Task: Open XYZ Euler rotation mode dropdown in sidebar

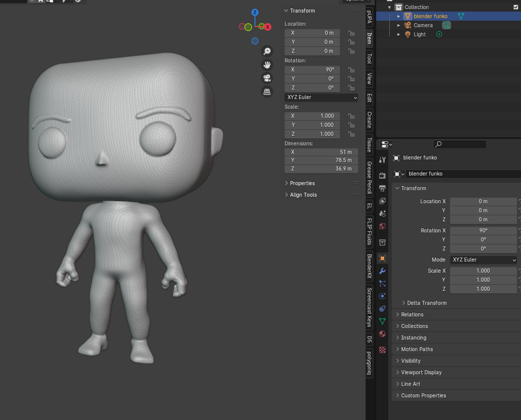Action: pos(321,97)
